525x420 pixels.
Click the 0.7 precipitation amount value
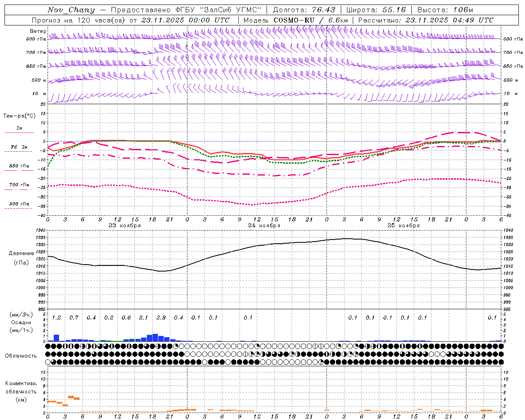(x=74, y=317)
